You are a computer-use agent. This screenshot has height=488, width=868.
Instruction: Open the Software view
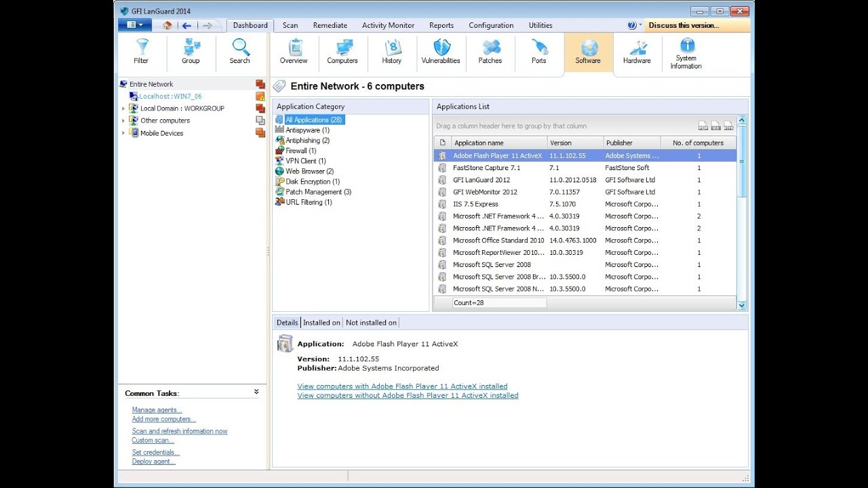click(588, 52)
